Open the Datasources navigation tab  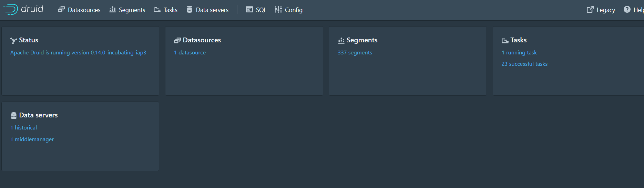tap(84, 10)
